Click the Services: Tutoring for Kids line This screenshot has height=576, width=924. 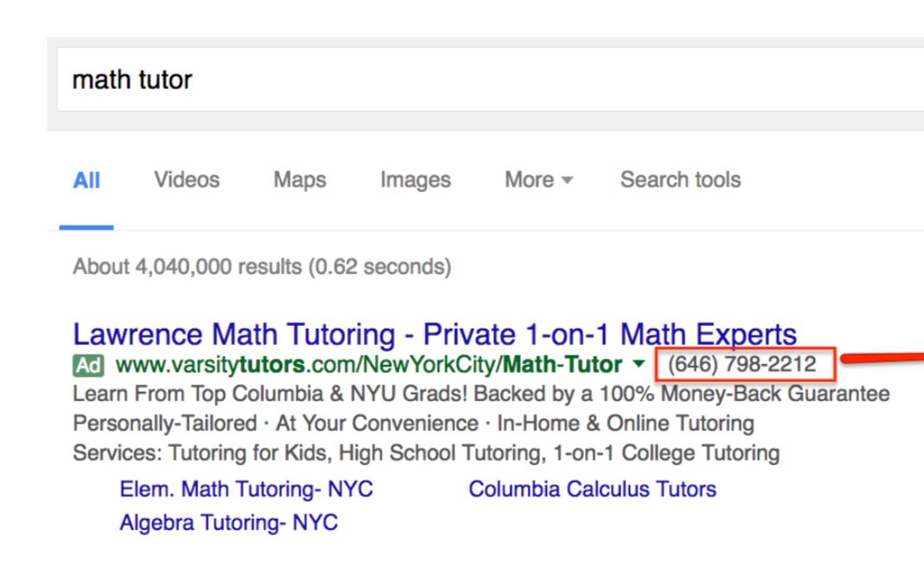tap(426, 453)
